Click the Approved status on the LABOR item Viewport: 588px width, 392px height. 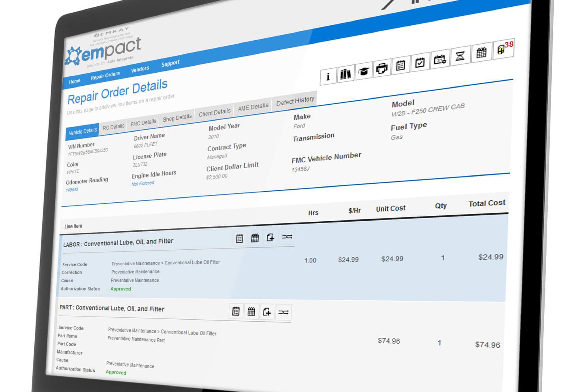point(120,289)
